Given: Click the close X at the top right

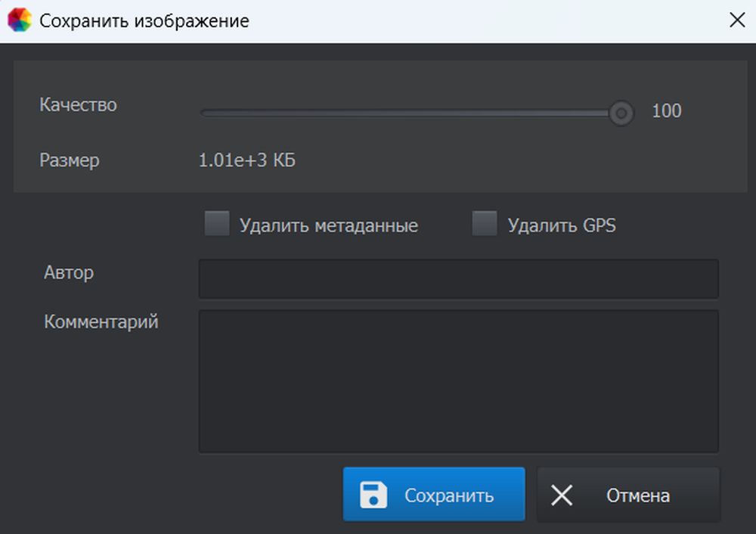Looking at the screenshot, I should click(x=737, y=20).
